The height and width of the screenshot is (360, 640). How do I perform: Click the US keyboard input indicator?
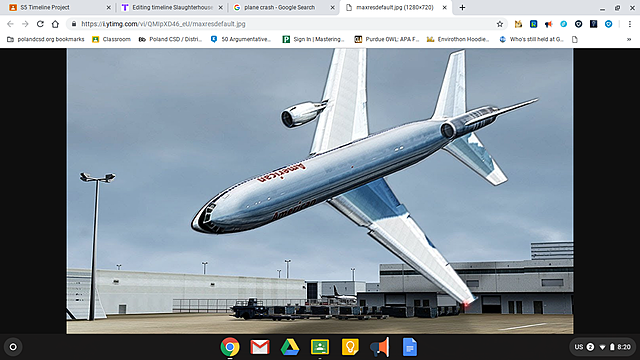(579, 347)
